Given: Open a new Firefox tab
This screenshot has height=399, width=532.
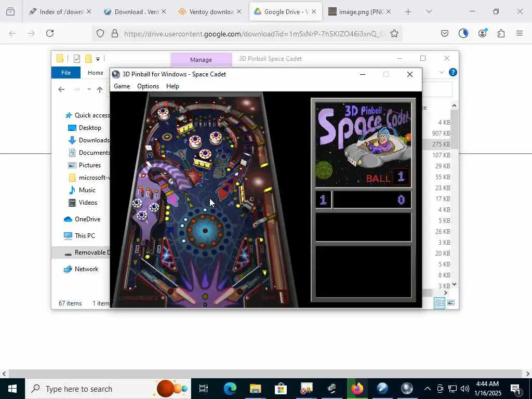Looking at the screenshot, I should pyautogui.click(x=408, y=12).
